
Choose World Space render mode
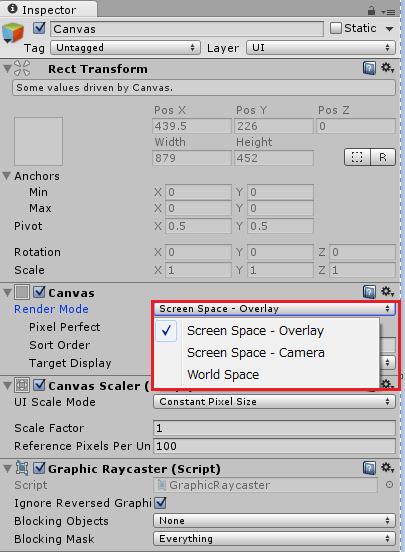[223, 374]
